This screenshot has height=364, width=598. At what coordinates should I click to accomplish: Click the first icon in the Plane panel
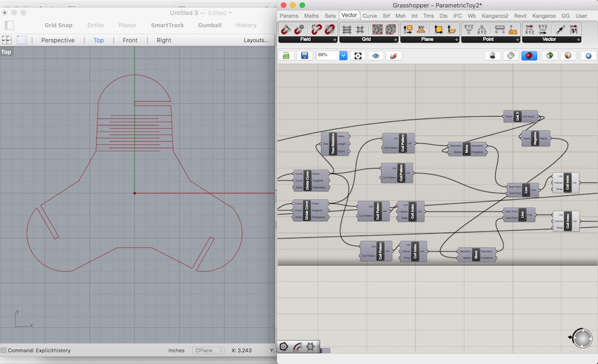pos(408,29)
